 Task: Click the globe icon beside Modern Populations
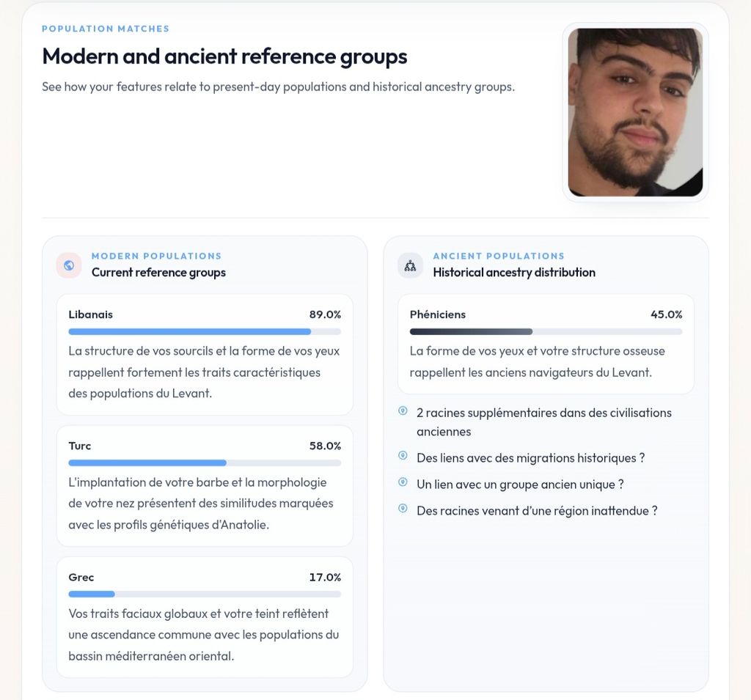click(x=69, y=265)
